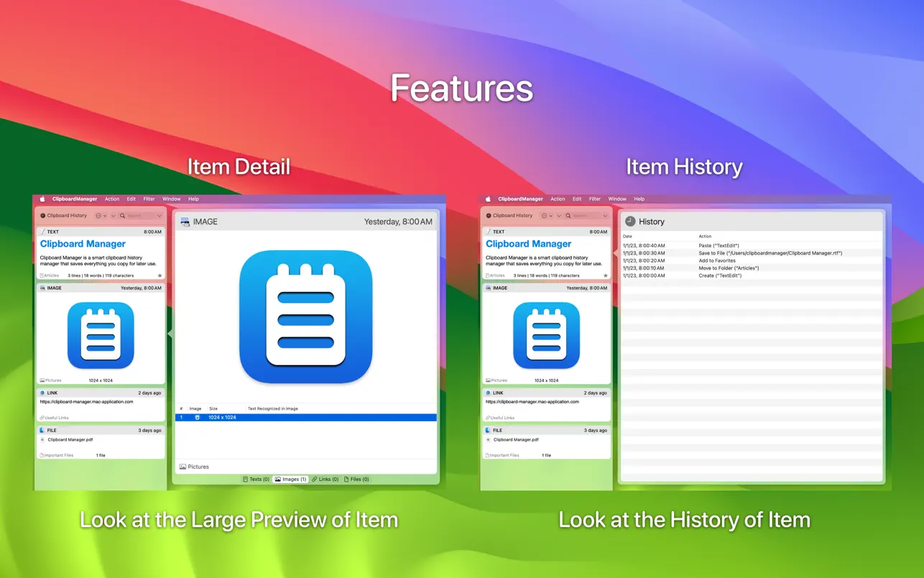Open Window menu in Item History window
This screenshot has height=578, width=924.
point(617,199)
